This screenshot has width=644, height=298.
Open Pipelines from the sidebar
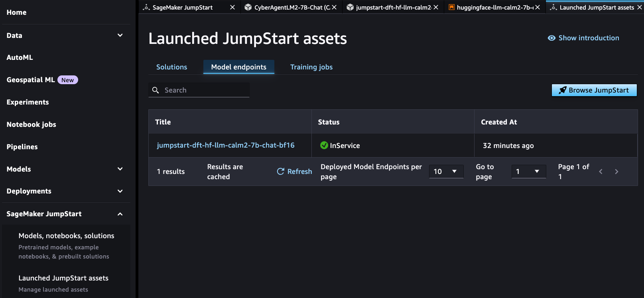(22, 147)
